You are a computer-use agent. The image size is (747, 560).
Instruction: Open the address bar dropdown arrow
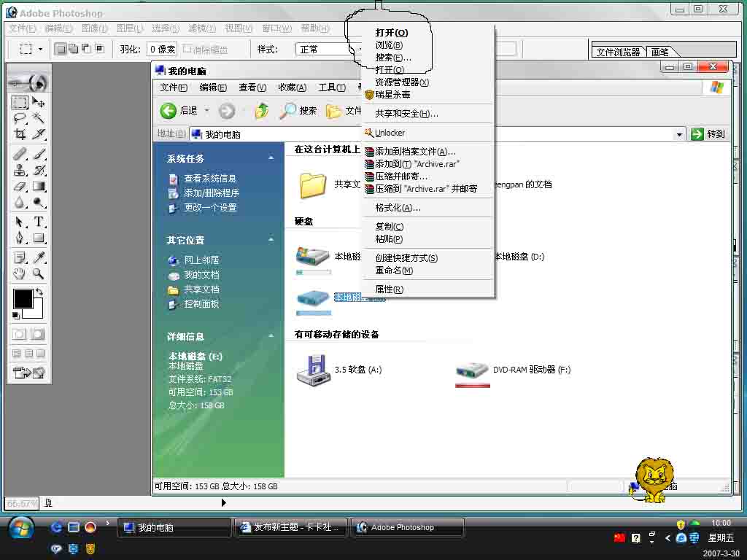679,134
